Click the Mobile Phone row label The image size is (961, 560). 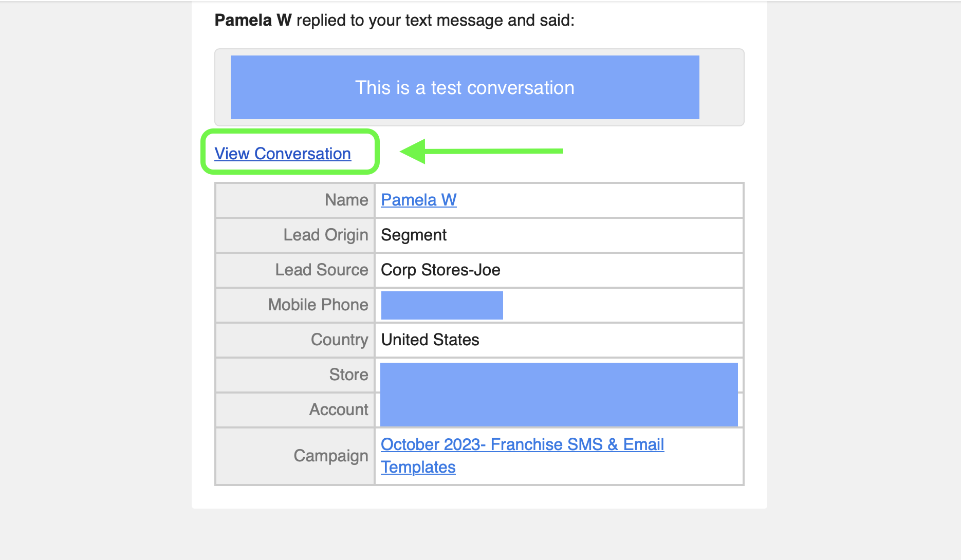pos(318,305)
